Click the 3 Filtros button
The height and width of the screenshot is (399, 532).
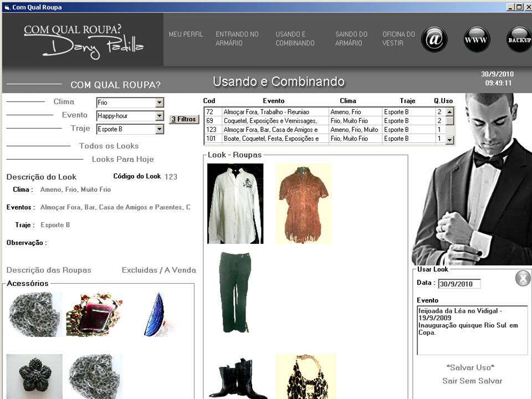(184, 119)
